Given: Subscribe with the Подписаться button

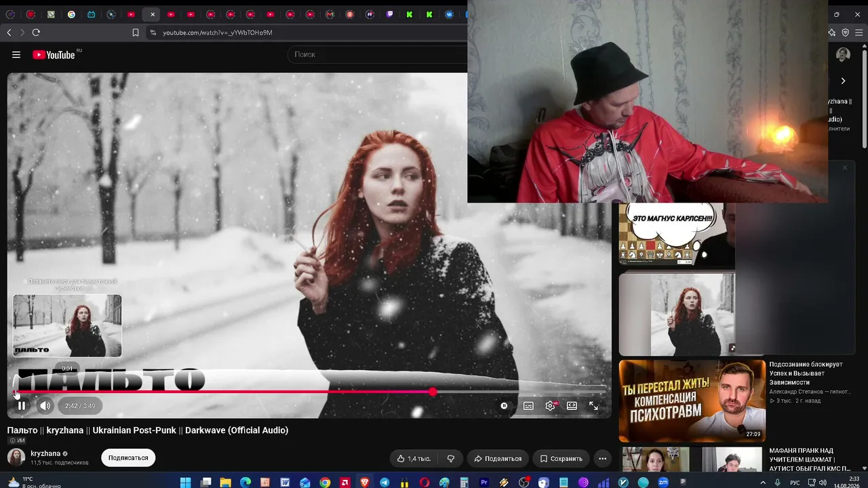Looking at the screenshot, I should (x=128, y=458).
